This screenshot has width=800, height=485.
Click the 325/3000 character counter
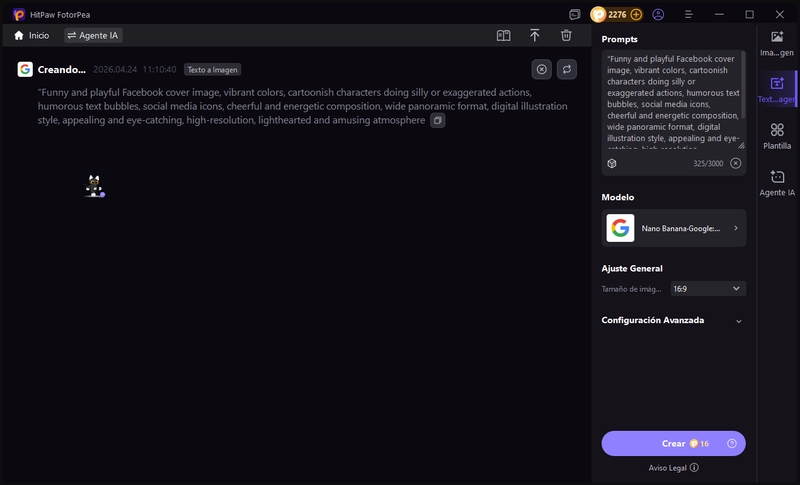(708, 164)
